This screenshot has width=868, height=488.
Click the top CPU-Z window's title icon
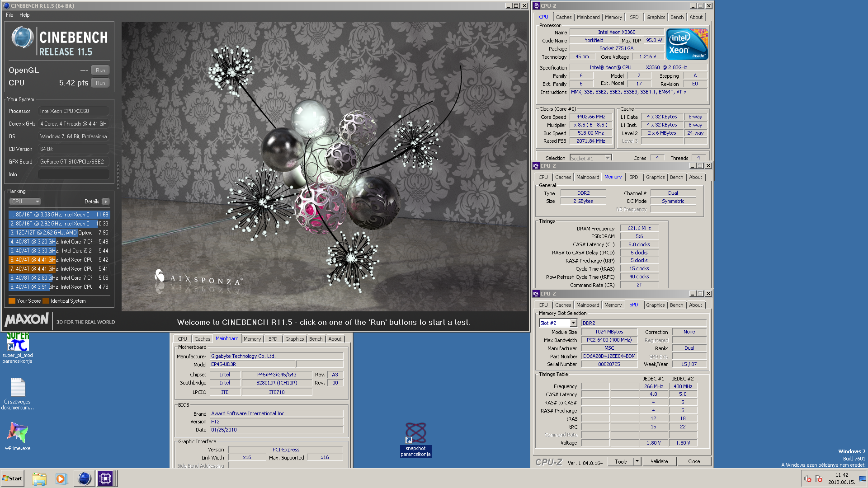(x=537, y=6)
